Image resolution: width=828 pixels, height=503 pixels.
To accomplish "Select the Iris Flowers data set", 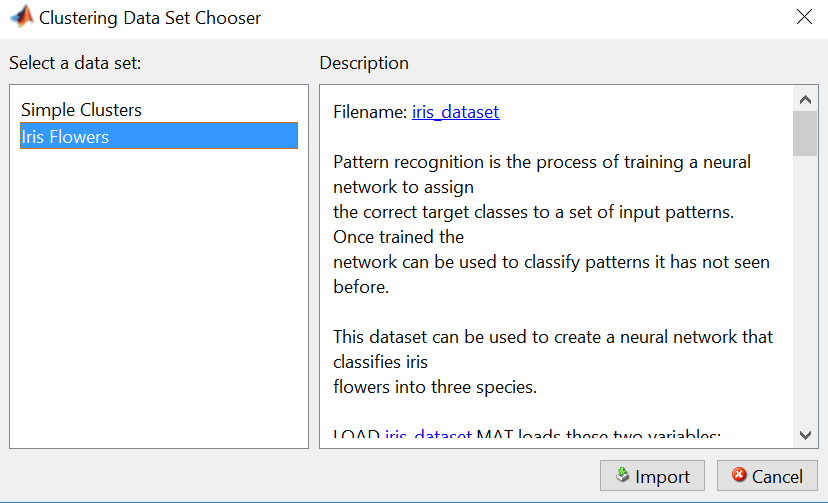I will pyautogui.click(x=65, y=137).
